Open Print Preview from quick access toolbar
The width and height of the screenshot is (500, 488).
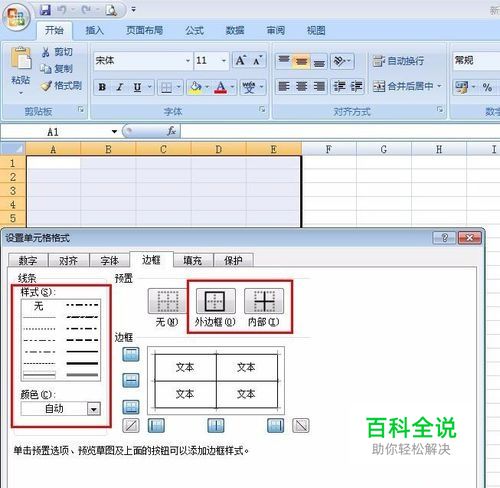pos(111,10)
